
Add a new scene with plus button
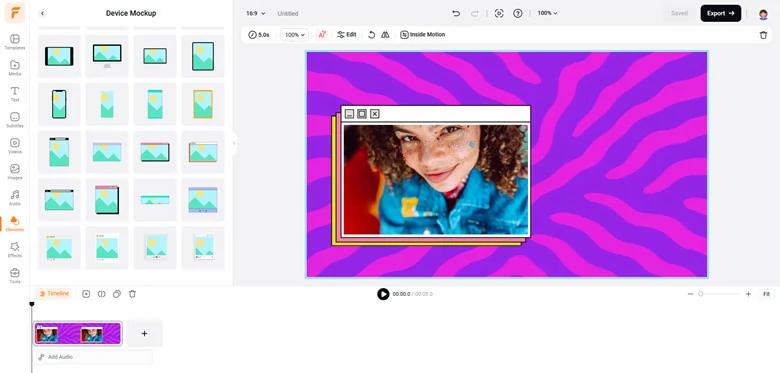[144, 334]
